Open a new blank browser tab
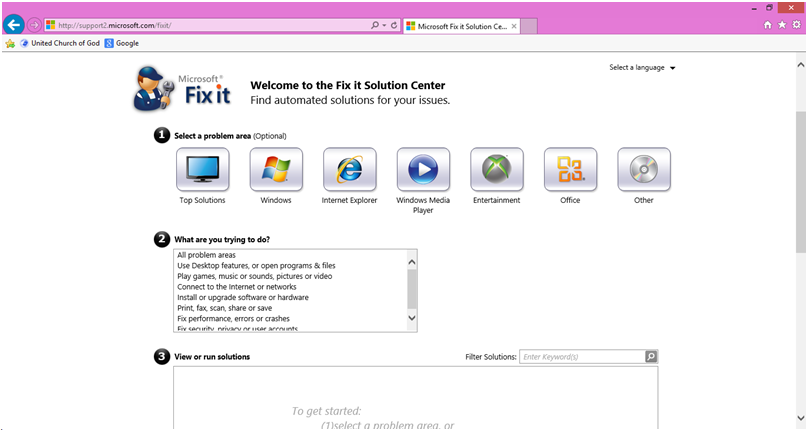807x430 pixels. (x=529, y=26)
